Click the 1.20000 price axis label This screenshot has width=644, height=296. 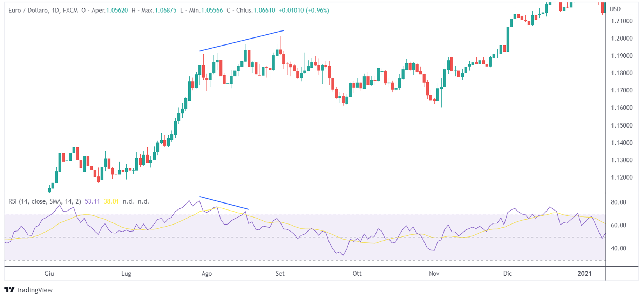622,39
